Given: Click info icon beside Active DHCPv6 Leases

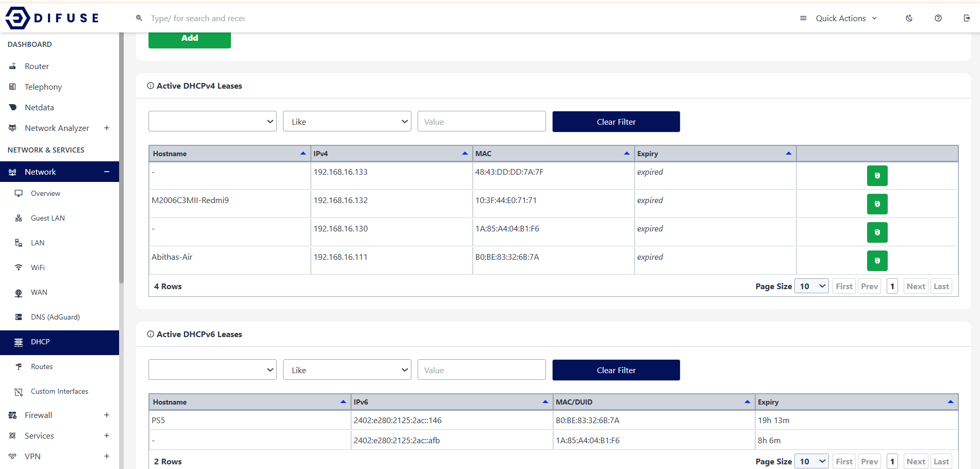Looking at the screenshot, I should coord(151,334).
